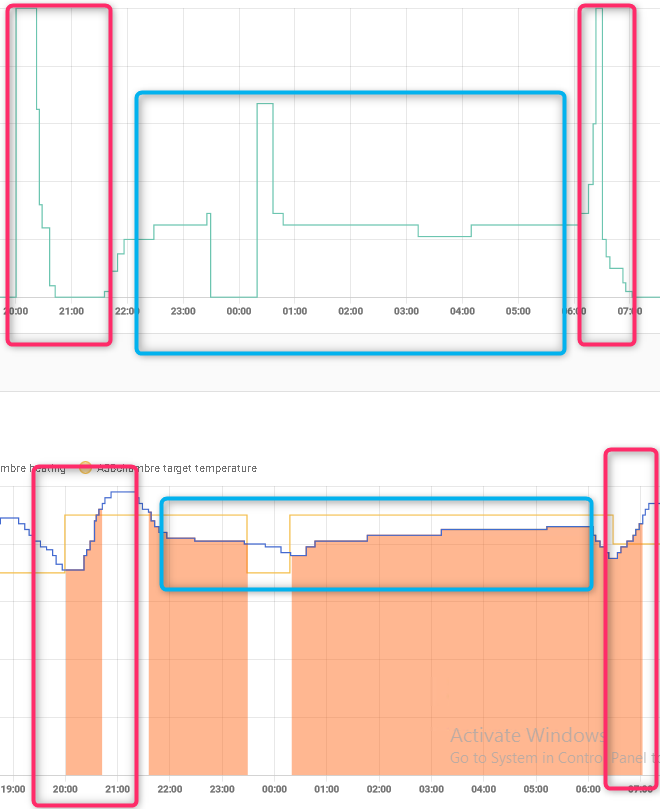
Task: Click the Activate Windows watermark text
Action: 528,736
